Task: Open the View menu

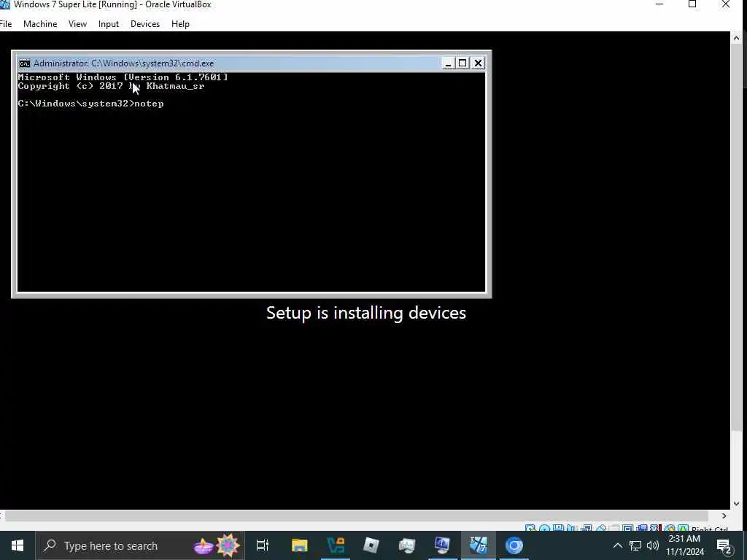Action: [x=77, y=24]
